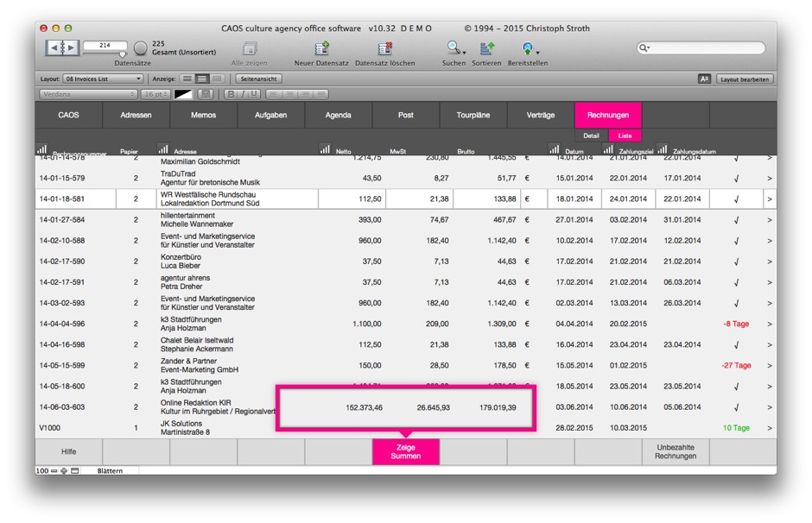Click the Hilfe button
Image resolution: width=812 pixels, height=523 pixels.
click(x=69, y=451)
